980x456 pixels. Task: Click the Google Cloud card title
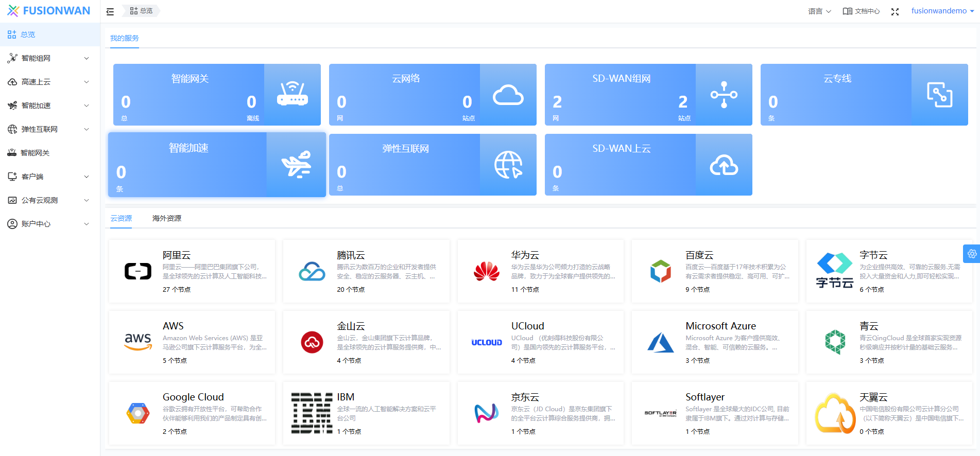point(193,397)
